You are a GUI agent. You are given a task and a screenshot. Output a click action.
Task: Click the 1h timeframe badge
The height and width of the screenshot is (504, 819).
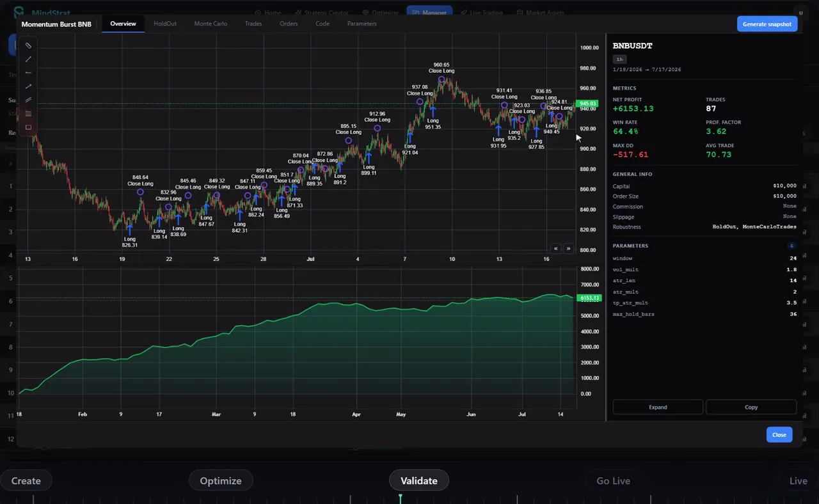(619, 59)
